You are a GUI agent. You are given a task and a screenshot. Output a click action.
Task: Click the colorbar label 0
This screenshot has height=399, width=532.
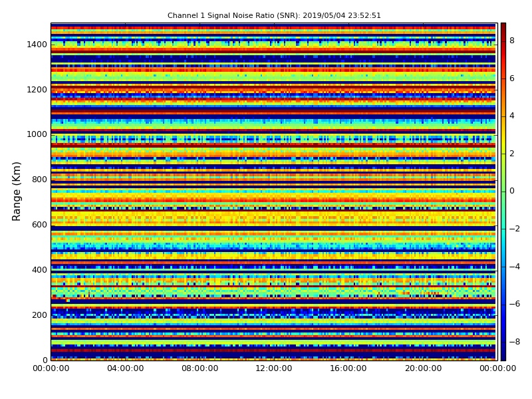(512, 191)
